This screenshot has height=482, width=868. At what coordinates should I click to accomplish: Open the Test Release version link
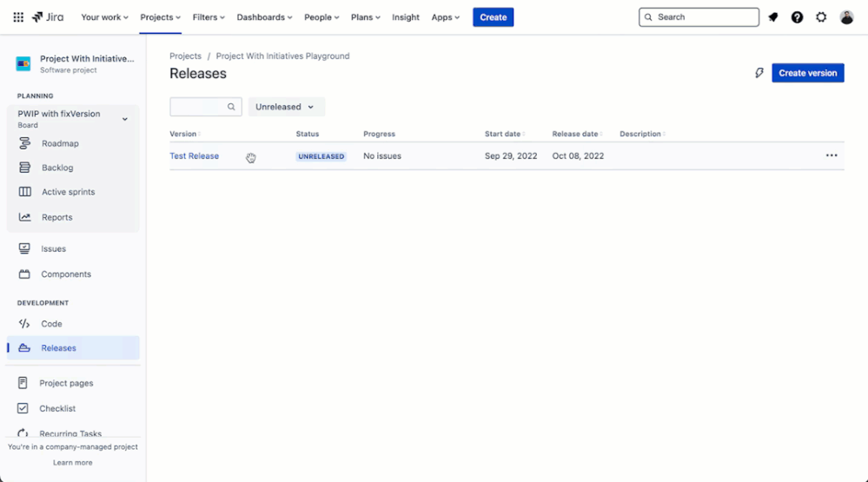pos(194,156)
